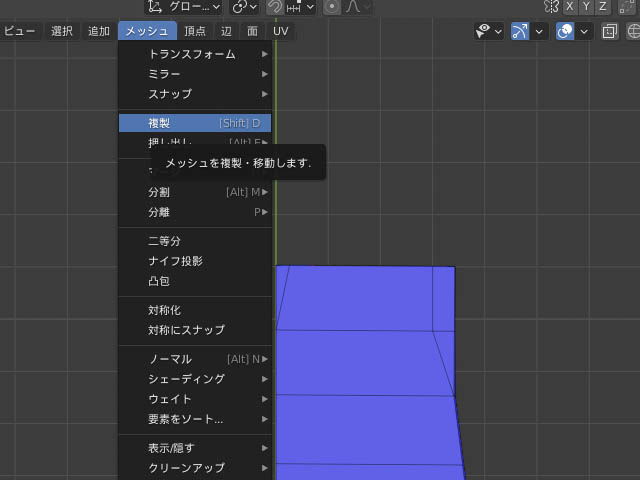
Task: Choose 対称にスナップ menu entry
Action: point(195,330)
